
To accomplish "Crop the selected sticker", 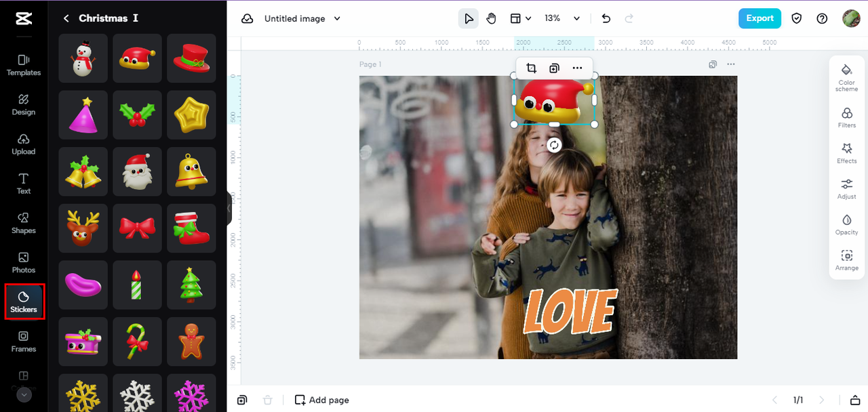I will [x=531, y=68].
